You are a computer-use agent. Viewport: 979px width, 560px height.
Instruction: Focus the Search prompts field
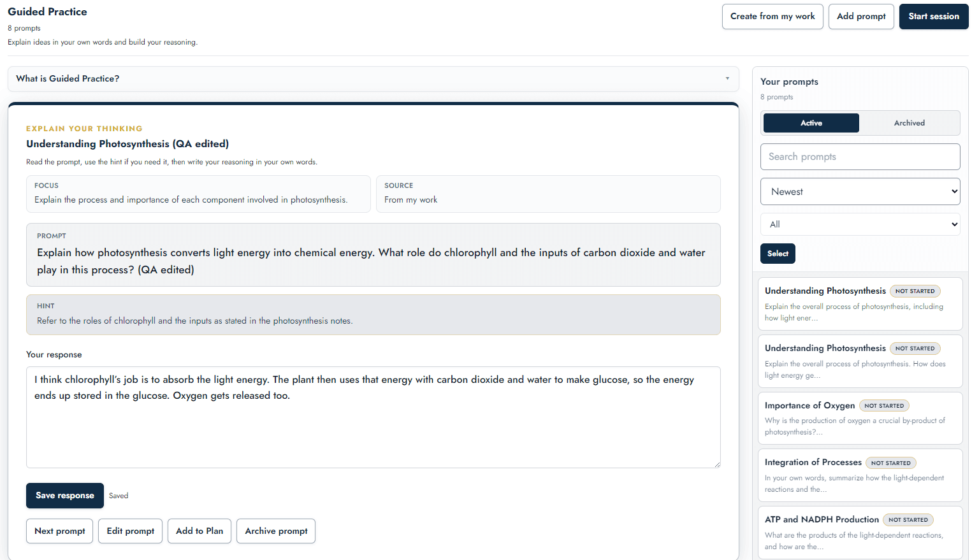(x=860, y=157)
